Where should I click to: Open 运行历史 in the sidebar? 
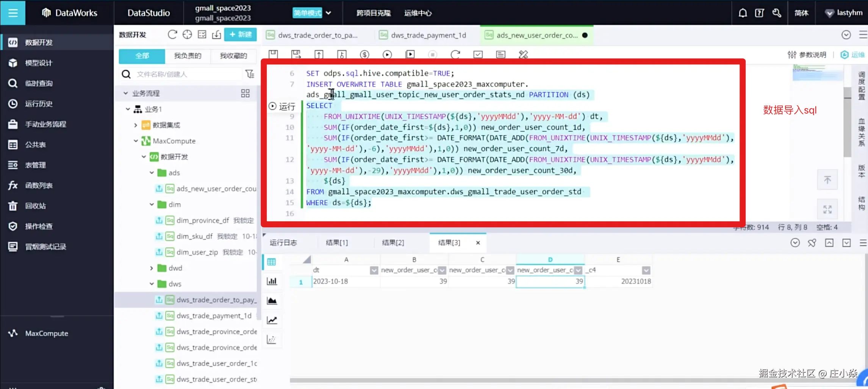coord(39,104)
